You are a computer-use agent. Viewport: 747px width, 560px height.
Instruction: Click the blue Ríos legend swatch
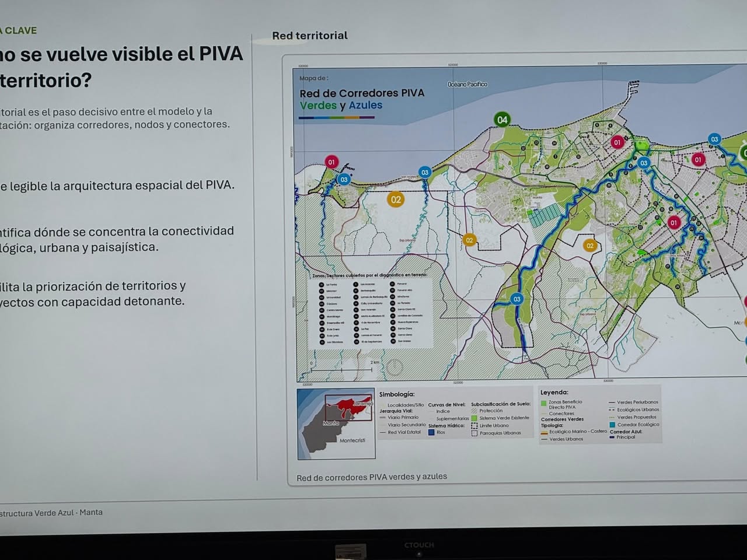(x=432, y=432)
